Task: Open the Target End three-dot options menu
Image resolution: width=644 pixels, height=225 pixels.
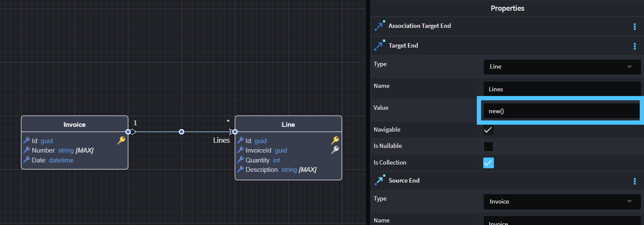Action: point(635,46)
